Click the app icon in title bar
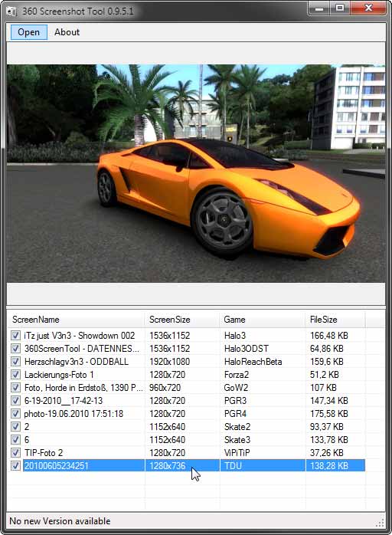Screen dimensions: 392x535 pos(12,11)
